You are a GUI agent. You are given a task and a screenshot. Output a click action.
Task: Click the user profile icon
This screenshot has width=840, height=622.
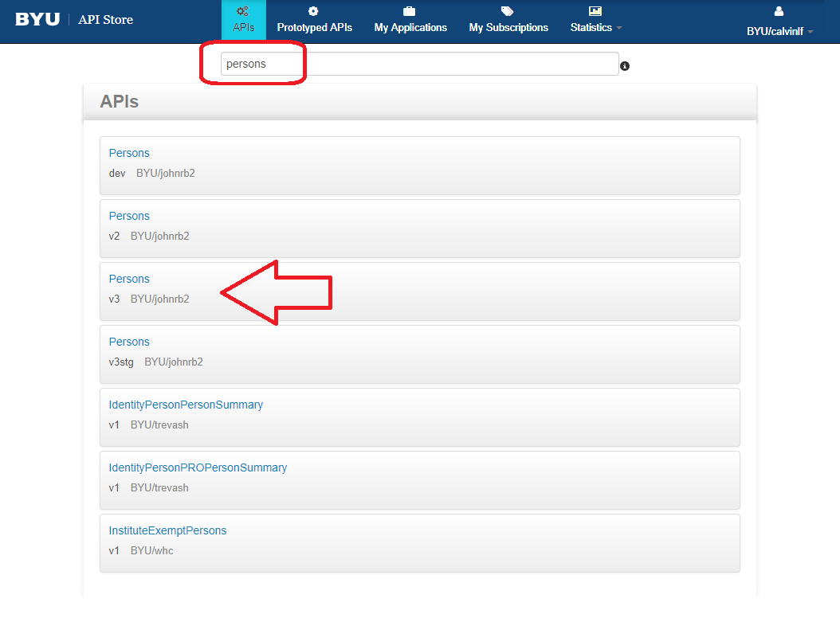779,11
